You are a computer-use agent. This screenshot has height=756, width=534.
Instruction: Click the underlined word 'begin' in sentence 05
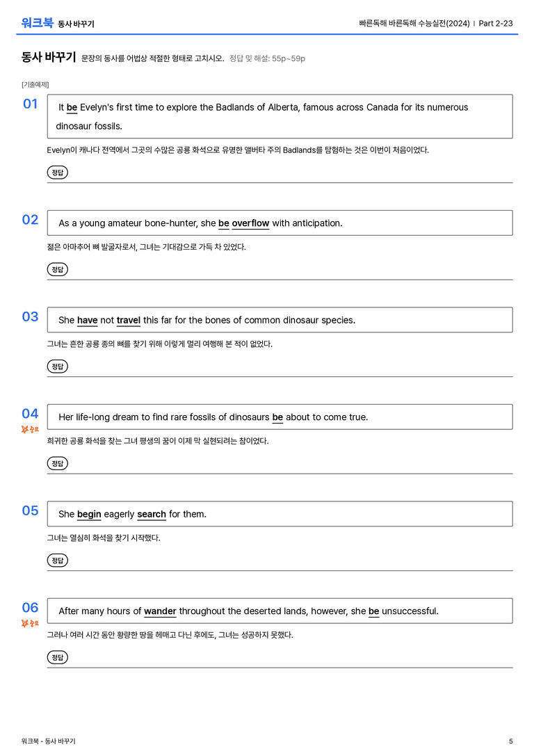coord(89,515)
